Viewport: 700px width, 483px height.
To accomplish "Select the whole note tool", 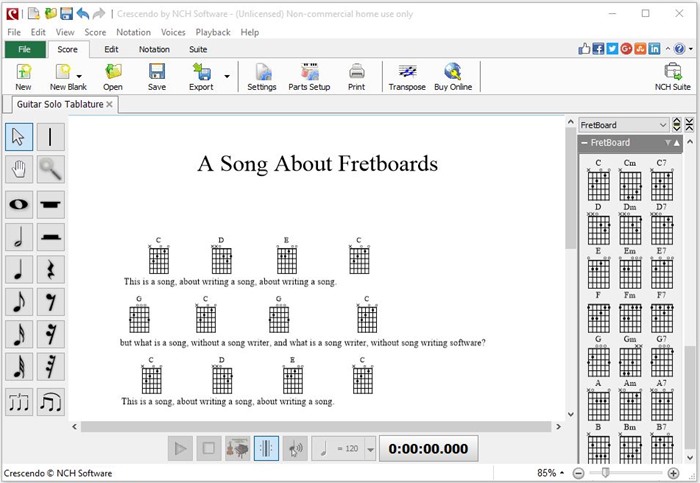I will click(19, 204).
